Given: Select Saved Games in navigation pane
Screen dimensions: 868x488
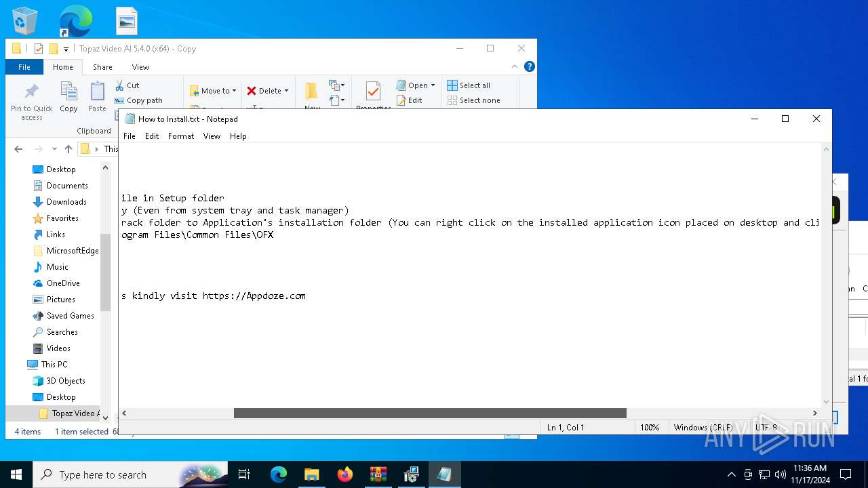Looking at the screenshot, I should (x=70, y=316).
